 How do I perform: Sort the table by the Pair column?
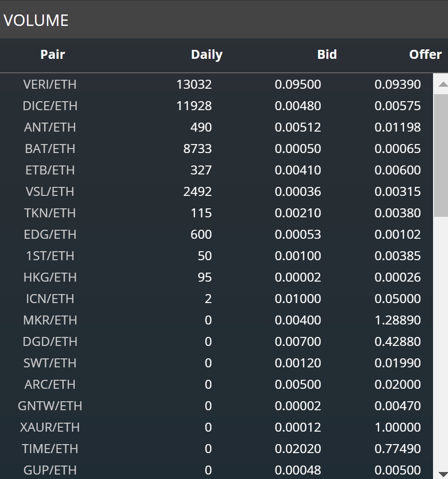pyautogui.click(x=52, y=55)
